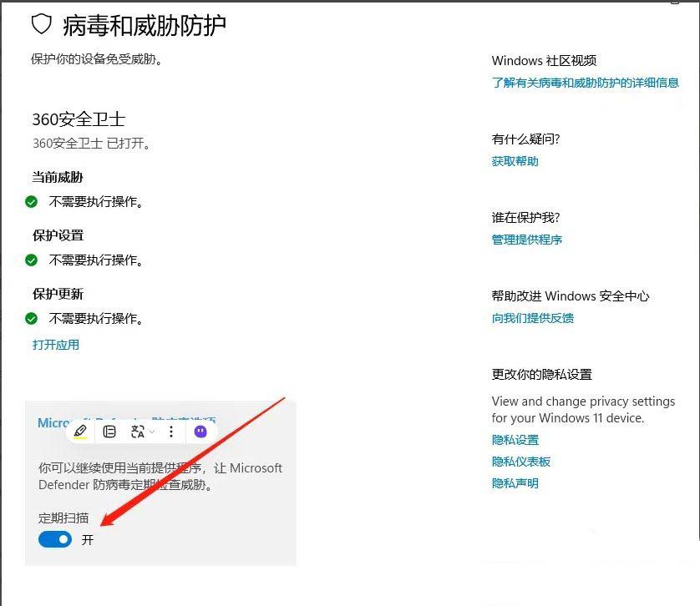700x606 pixels.
Task: Select the highlighter pen icon in floating toolbar
Action: (80, 432)
